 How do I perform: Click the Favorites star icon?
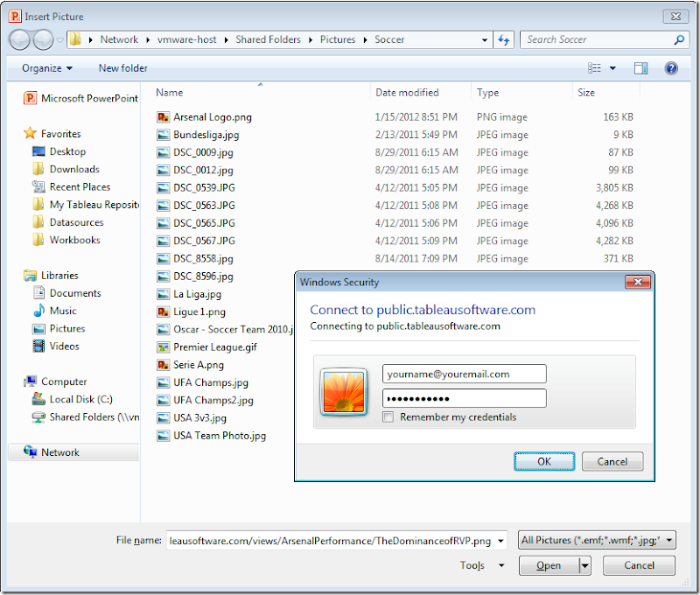(x=30, y=133)
